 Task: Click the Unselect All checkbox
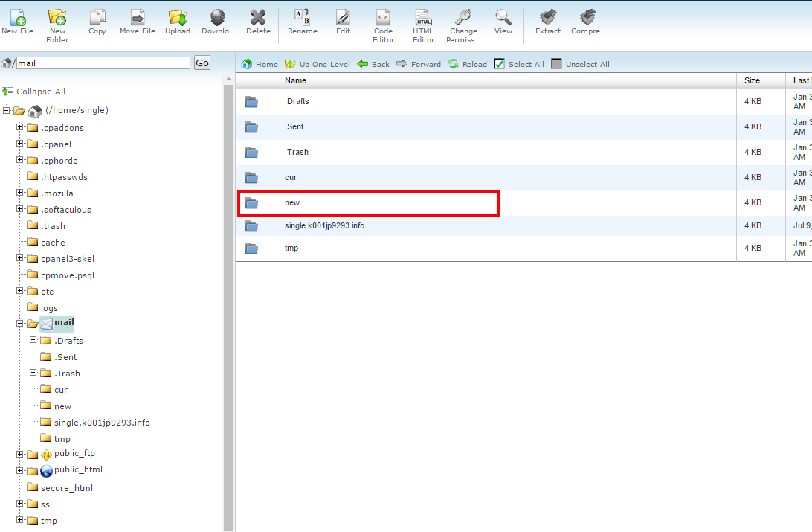click(557, 64)
